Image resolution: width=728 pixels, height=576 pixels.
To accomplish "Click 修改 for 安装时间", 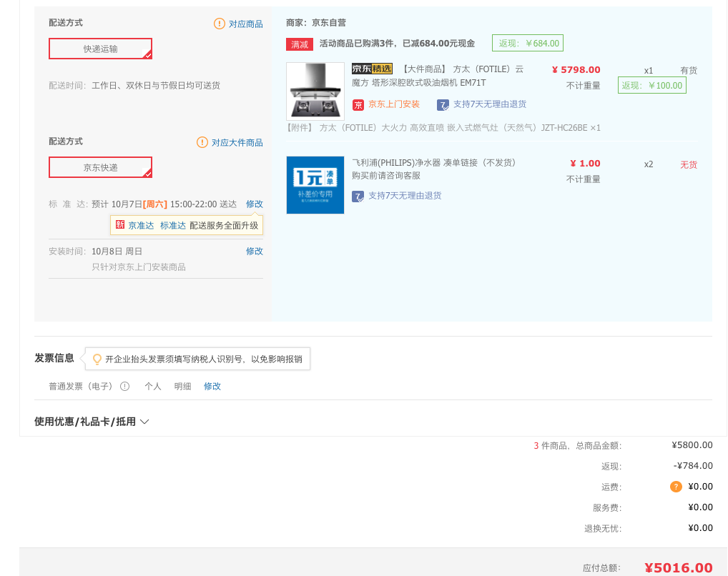I will point(255,251).
